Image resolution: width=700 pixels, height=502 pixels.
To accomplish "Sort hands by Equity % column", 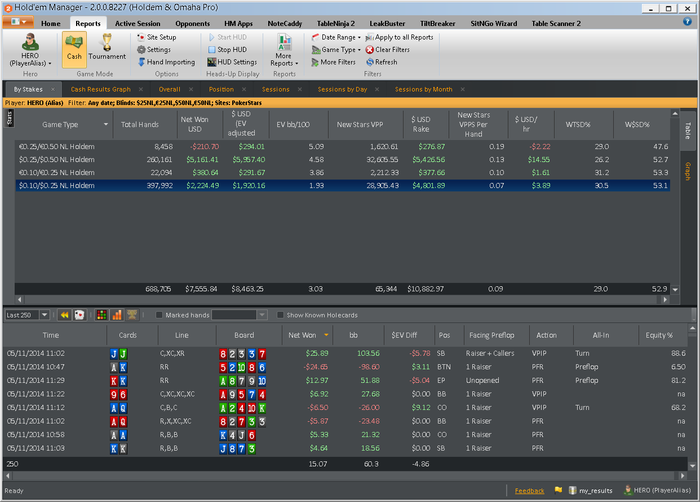I will (x=659, y=335).
